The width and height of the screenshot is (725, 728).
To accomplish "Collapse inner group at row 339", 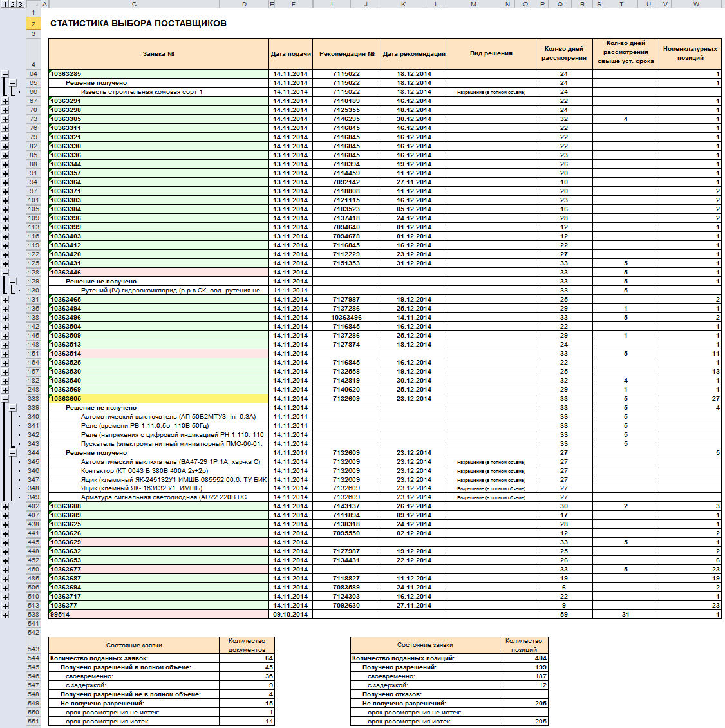I will (13, 408).
